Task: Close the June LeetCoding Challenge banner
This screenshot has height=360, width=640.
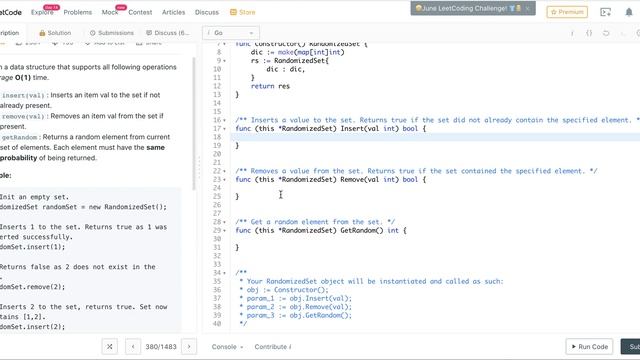Action: 527,8
